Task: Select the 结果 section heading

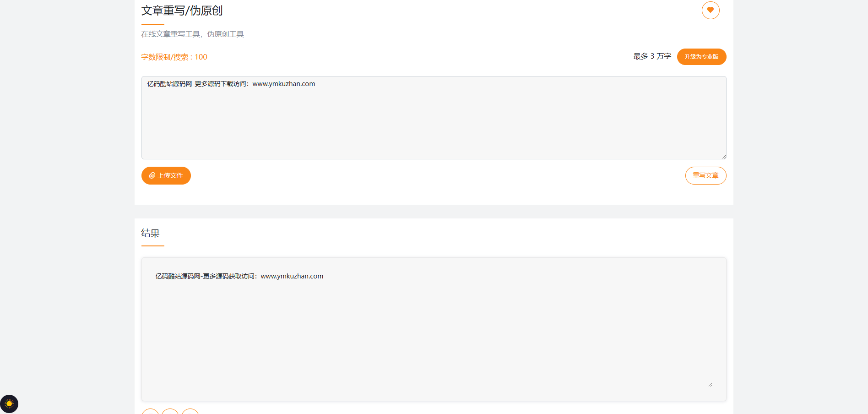Action: pyautogui.click(x=150, y=233)
